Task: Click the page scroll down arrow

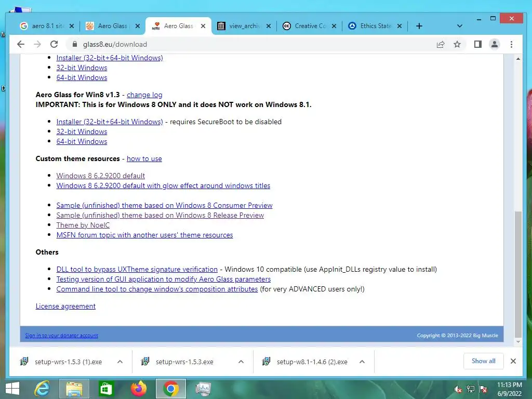Action: [x=518, y=342]
